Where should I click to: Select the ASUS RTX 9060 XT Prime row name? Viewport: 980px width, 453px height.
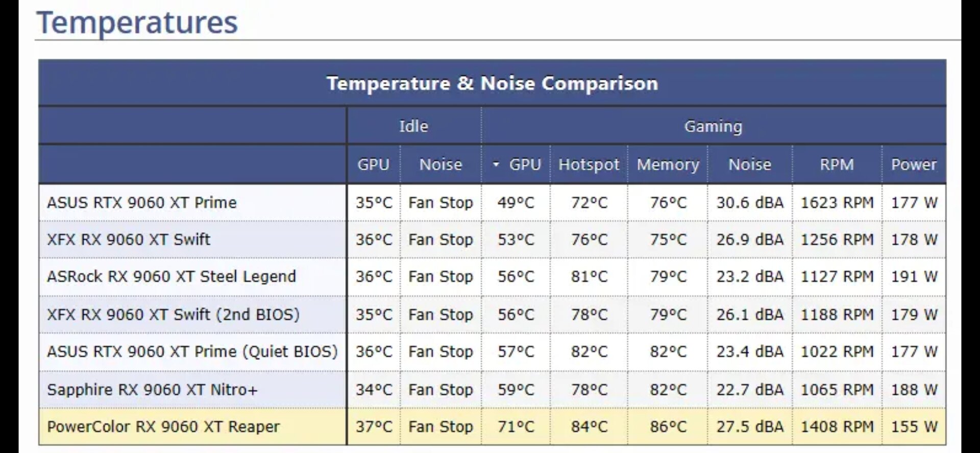[142, 203]
